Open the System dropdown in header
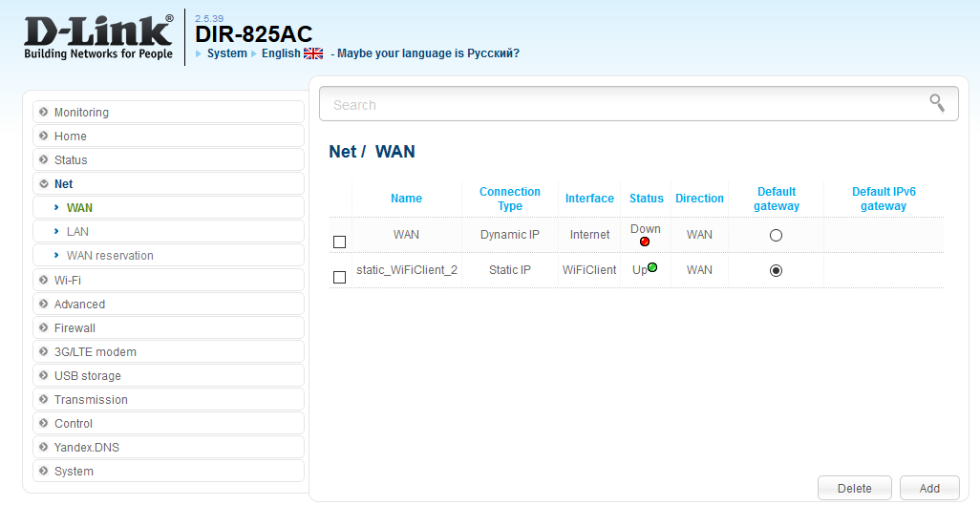This screenshot has height=526, width=980. (226, 53)
